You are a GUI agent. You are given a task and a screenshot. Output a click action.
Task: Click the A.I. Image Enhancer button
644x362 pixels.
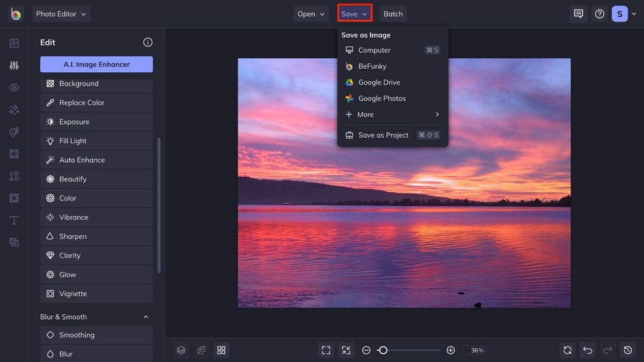[96, 65]
